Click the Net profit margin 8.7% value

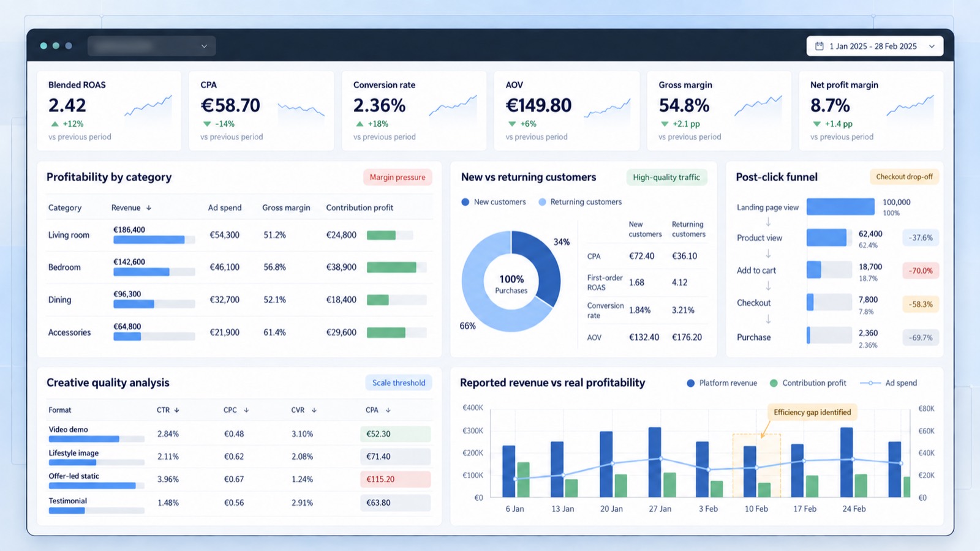click(830, 106)
